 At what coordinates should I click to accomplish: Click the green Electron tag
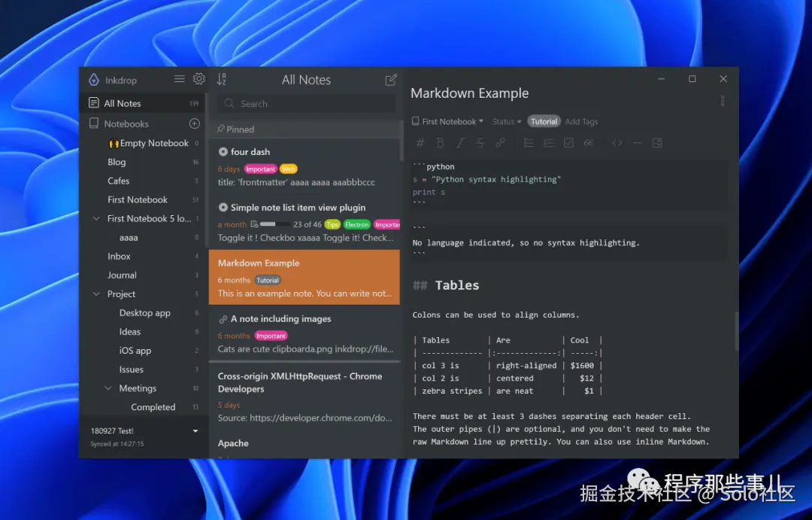point(357,224)
